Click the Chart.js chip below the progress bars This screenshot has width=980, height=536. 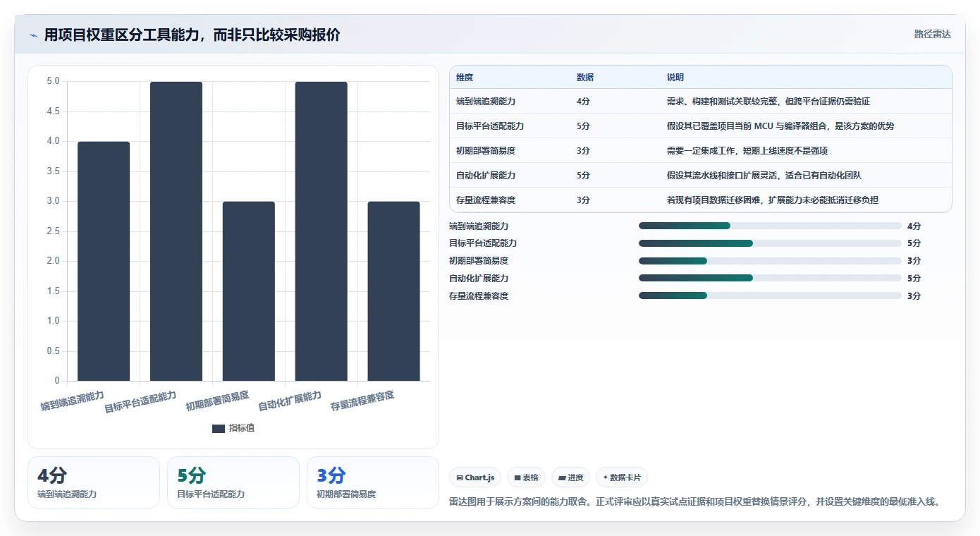click(x=475, y=477)
